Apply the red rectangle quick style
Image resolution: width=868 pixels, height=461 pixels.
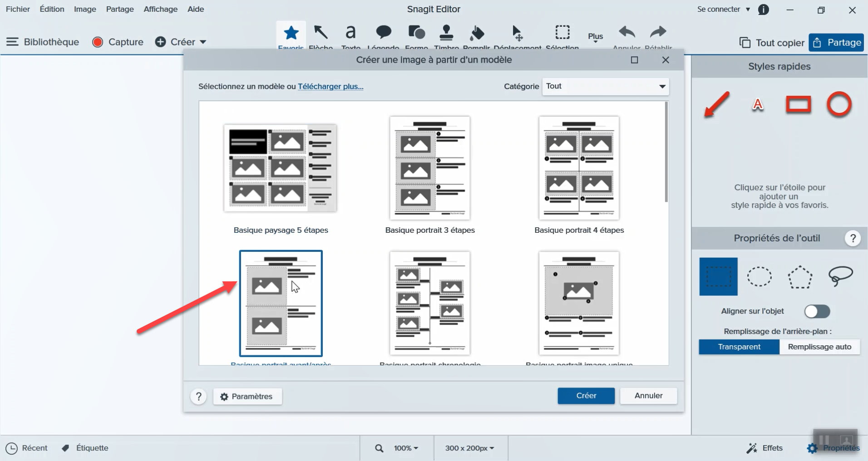798,104
